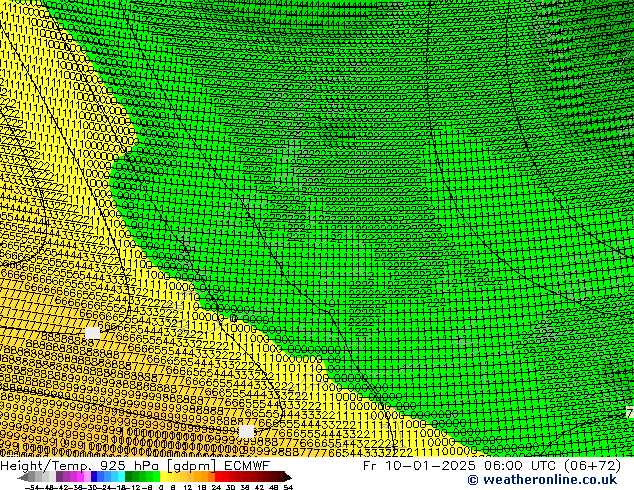Click the dark purple legend swatch above -42
Image resolution: width=634 pixels, height=490 pixels.
tap(59, 477)
